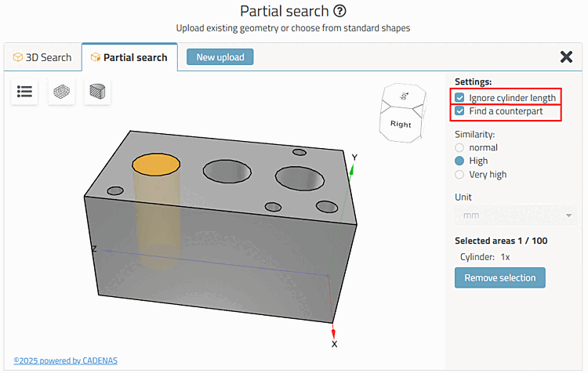Image resolution: width=588 pixels, height=373 pixels.
Task: Toggle the section cut view icon
Action: click(97, 91)
